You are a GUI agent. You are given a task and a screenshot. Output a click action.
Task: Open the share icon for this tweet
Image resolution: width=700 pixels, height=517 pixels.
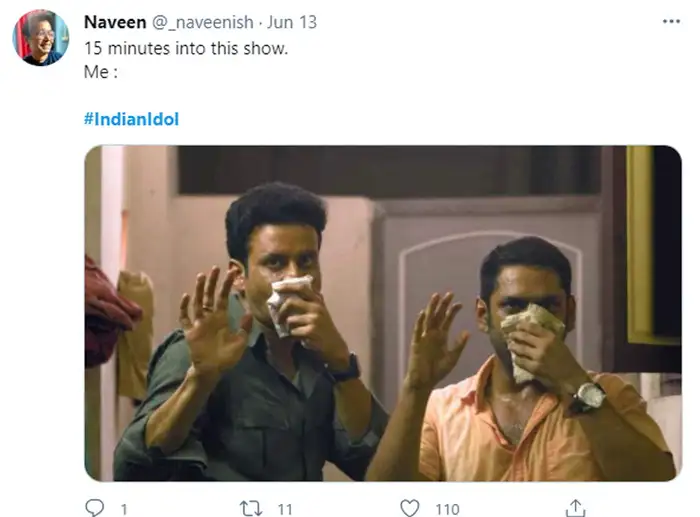(575, 509)
